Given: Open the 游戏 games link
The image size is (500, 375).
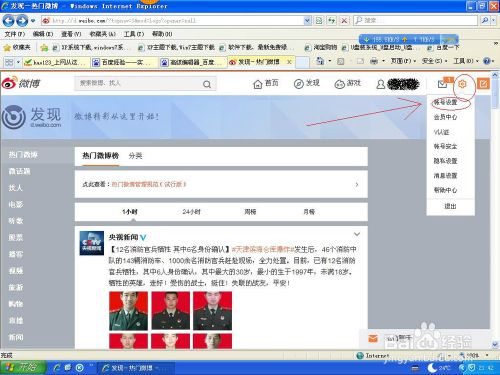Looking at the screenshot, I should coord(348,83).
